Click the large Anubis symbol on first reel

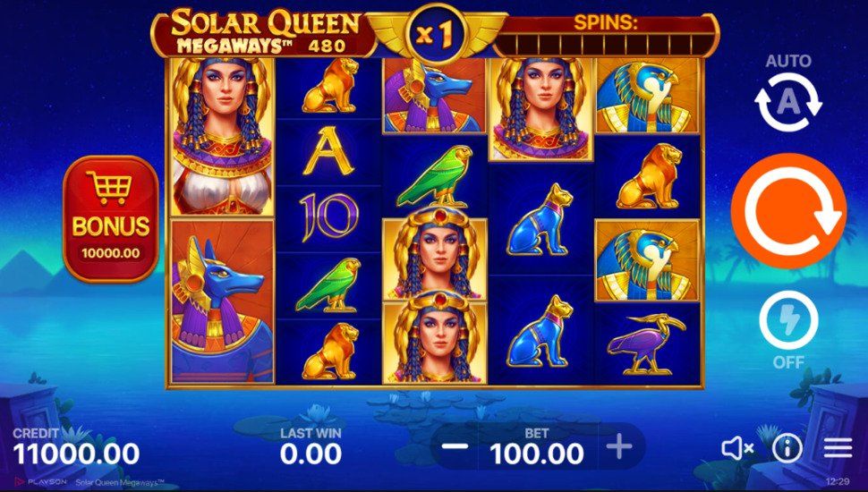(222, 301)
